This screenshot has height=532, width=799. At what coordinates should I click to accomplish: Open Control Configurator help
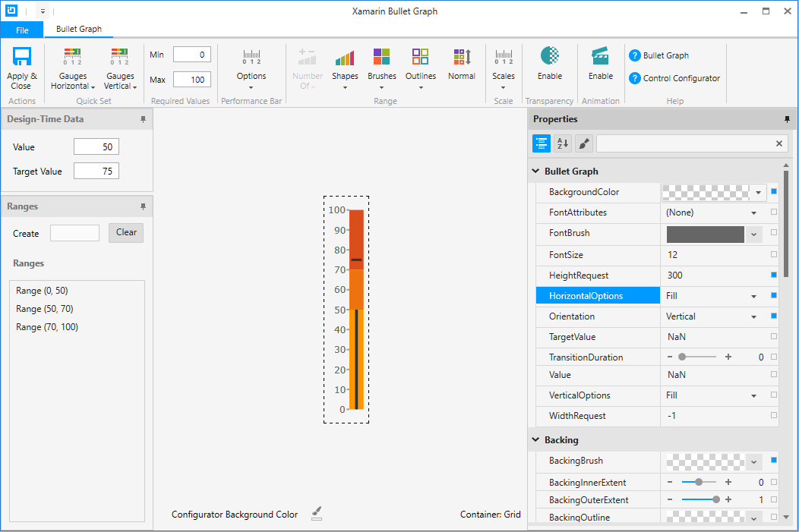click(674, 78)
